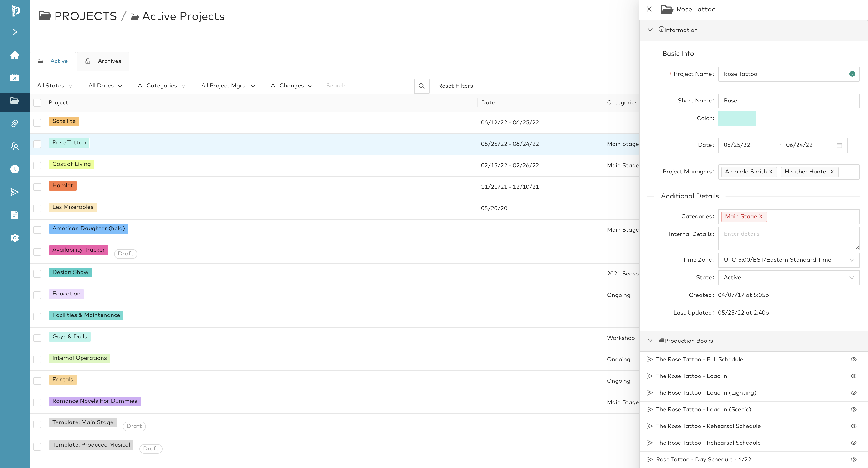Viewport: 868px width, 468px height.
Task: Open the Time Zone dropdown
Action: [788, 260]
